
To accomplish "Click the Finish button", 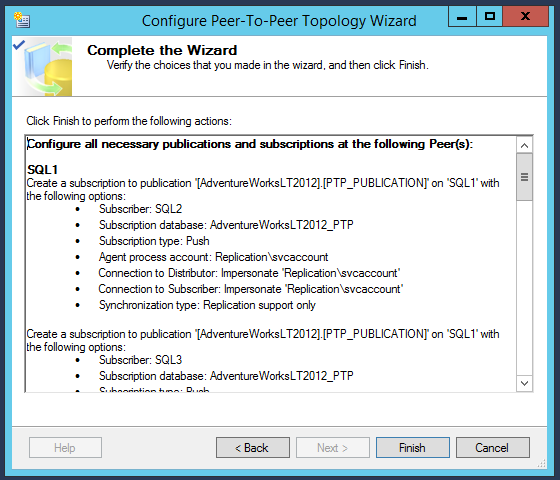I will click(x=412, y=448).
